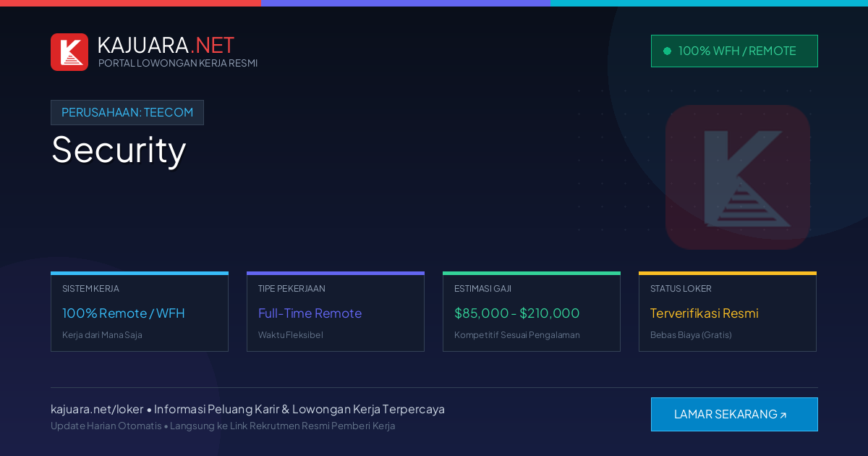Click the large faded K watermark logo

[737, 177]
